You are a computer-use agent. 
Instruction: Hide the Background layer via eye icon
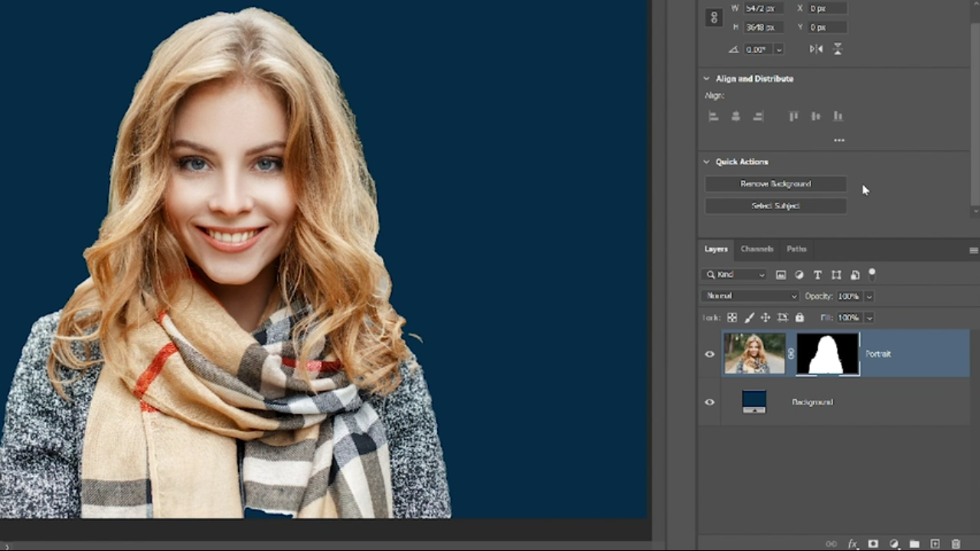[x=710, y=402]
